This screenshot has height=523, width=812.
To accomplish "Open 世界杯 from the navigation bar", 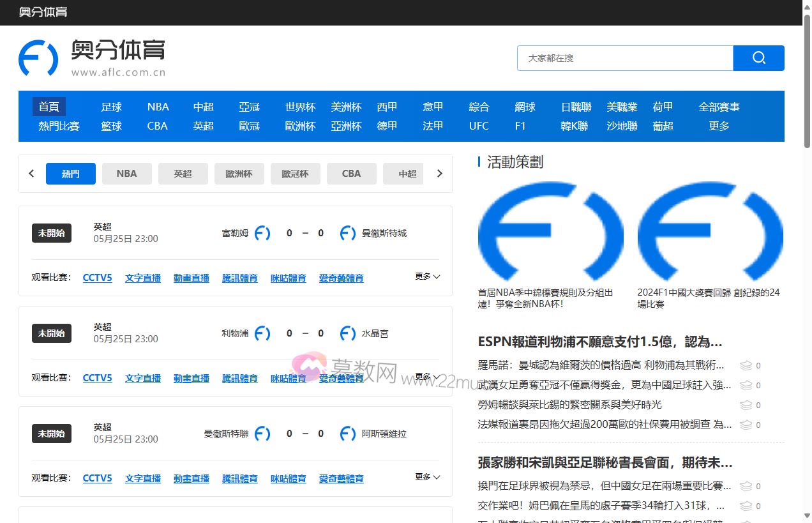I will (x=300, y=107).
